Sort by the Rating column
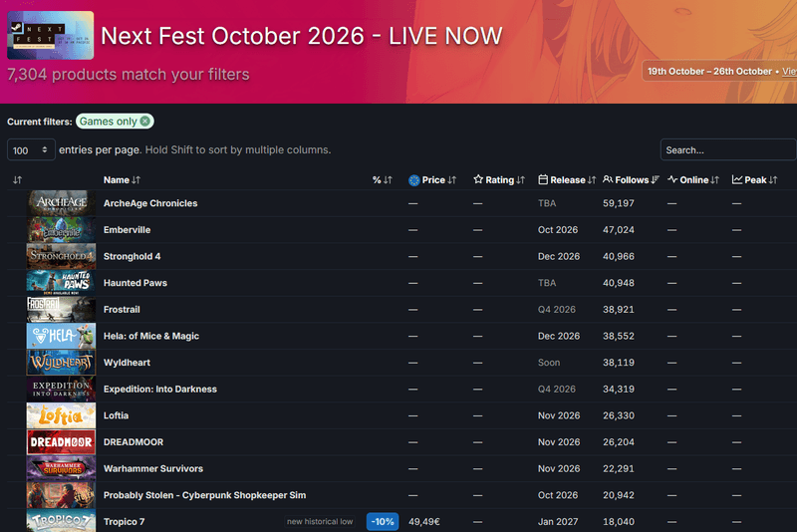Screen dimensions: 797x532 (499, 180)
